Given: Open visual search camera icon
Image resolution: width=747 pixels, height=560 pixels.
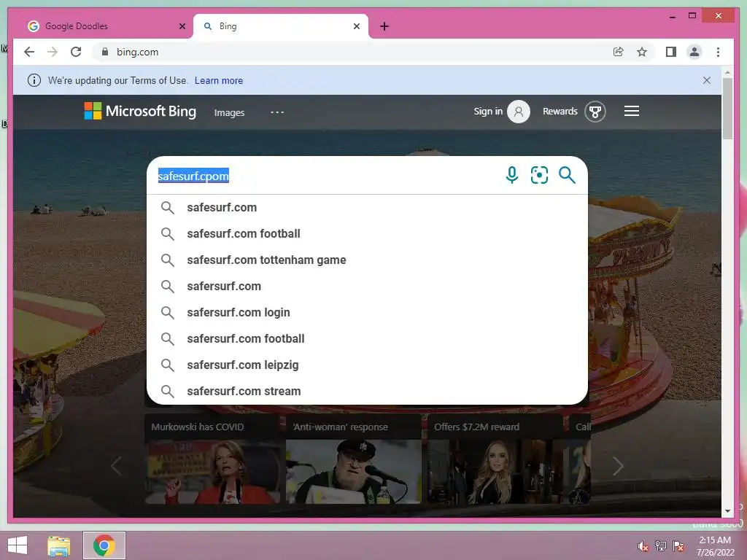Looking at the screenshot, I should [539, 175].
